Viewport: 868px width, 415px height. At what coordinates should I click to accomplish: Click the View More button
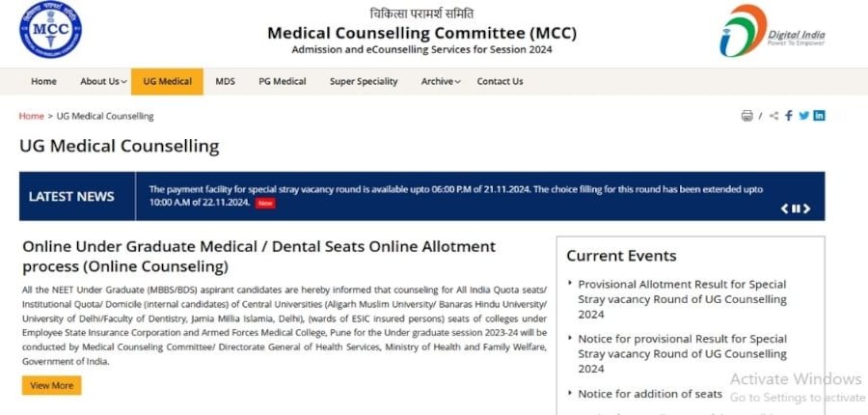click(52, 386)
